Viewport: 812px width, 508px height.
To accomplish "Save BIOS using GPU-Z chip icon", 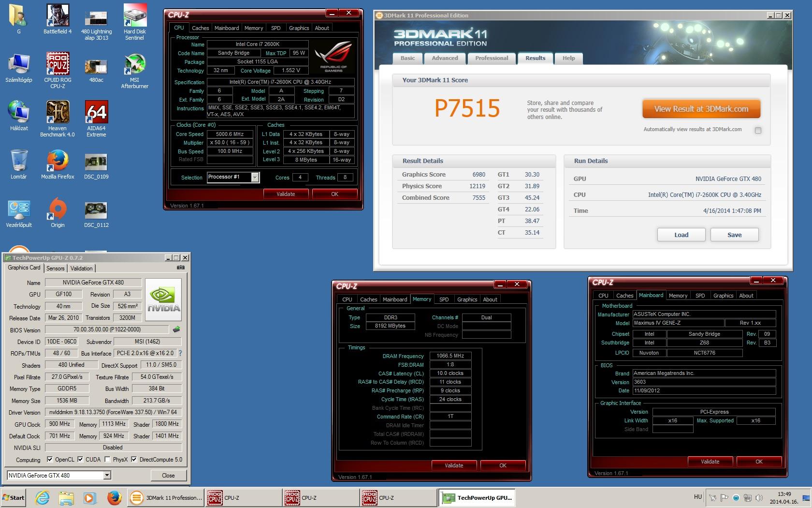I will (176, 329).
